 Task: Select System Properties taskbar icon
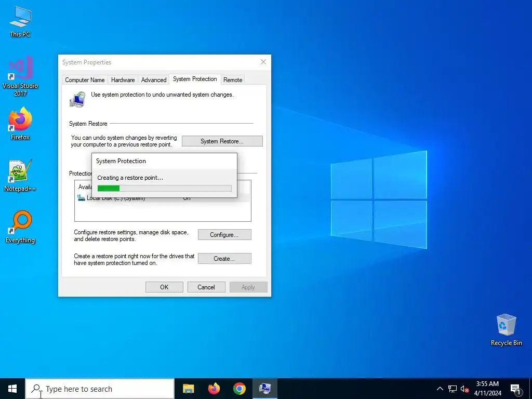264,389
